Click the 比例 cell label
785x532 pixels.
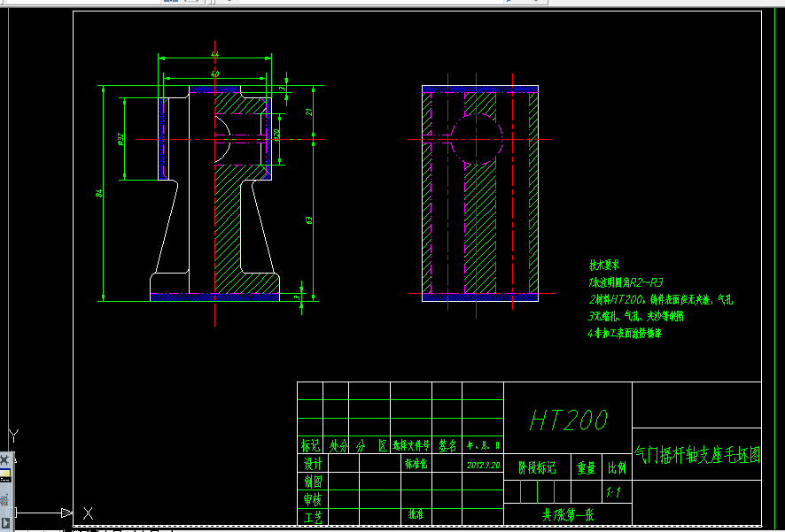(617, 468)
